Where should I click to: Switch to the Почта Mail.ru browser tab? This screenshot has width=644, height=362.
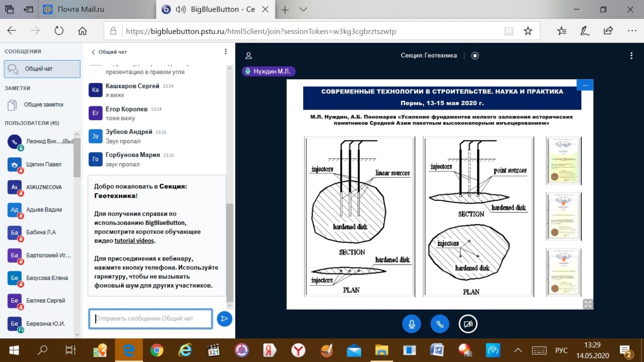pyautogui.click(x=98, y=9)
